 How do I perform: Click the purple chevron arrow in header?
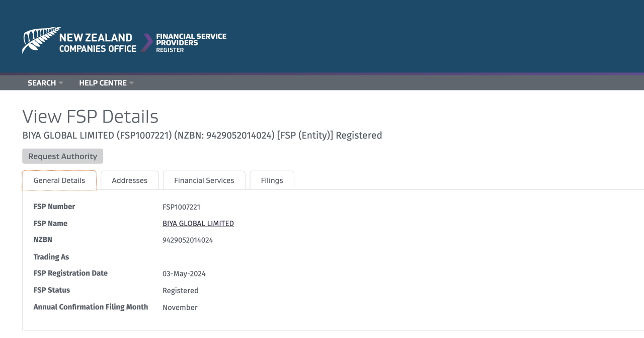pos(146,43)
